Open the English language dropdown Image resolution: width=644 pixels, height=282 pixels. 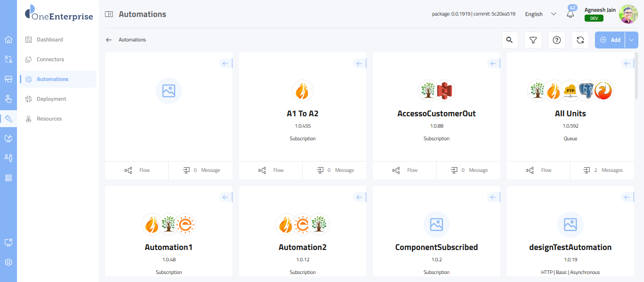[x=540, y=14]
